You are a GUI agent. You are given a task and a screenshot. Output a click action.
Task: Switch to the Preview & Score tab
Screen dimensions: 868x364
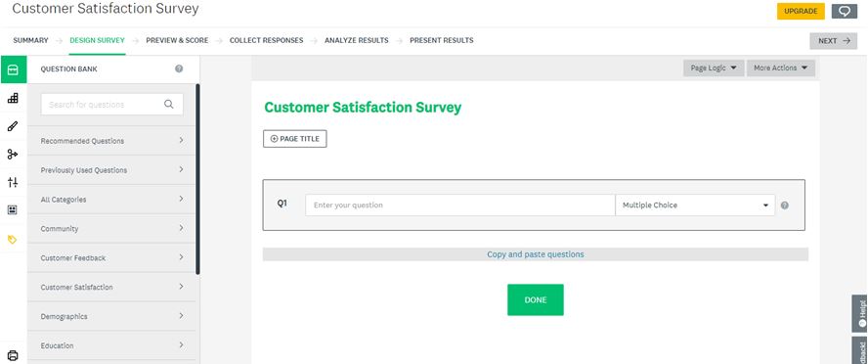(x=177, y=40)
